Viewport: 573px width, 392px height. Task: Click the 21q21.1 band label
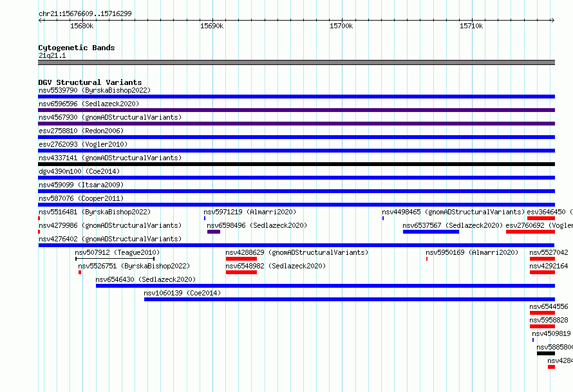(52, 55)
